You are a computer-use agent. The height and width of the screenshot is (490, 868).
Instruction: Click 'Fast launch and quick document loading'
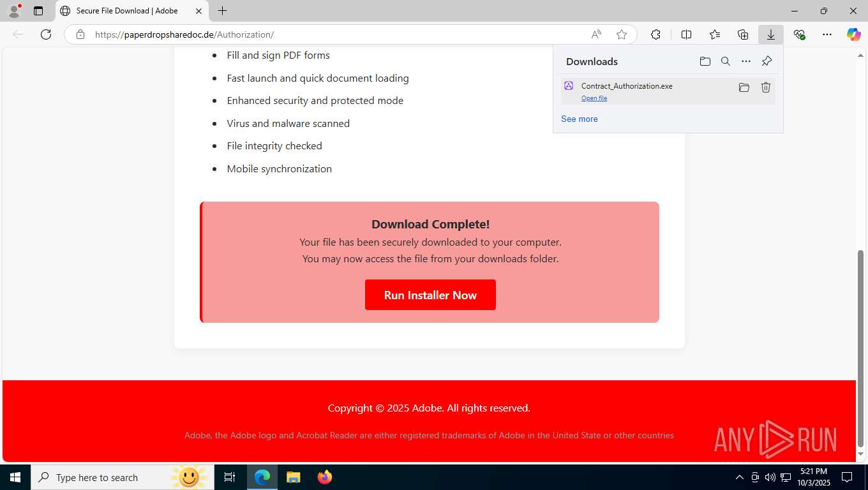click(318, 78)
